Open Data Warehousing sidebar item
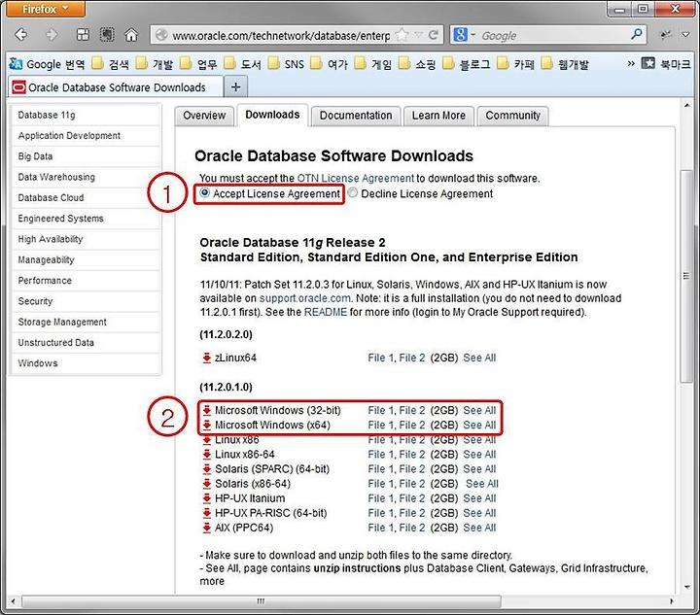700x615 pixels. 86,177
